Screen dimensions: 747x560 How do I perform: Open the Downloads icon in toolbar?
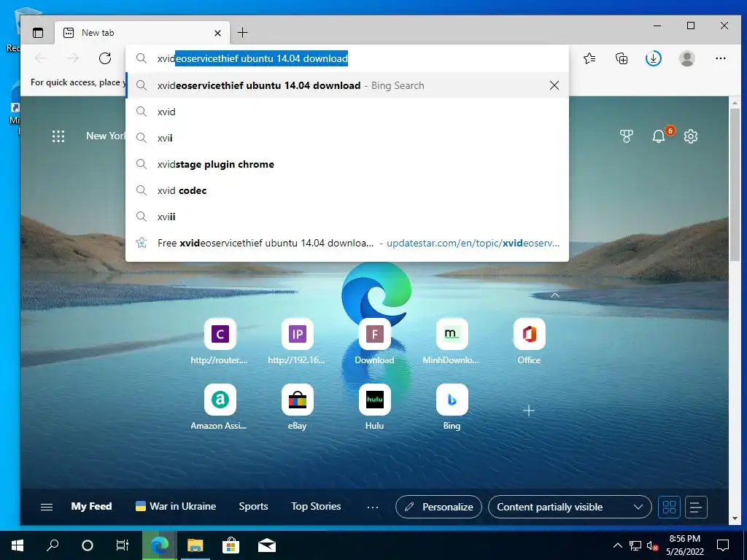click(x=653, y=58)
